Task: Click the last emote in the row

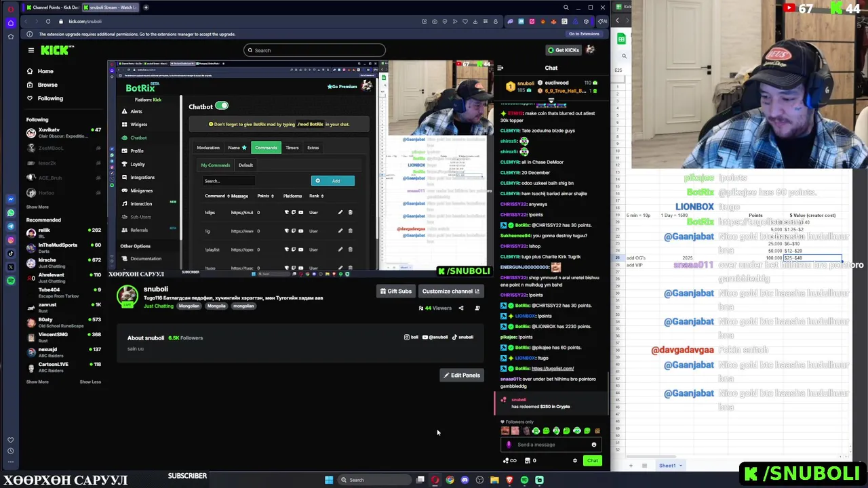Action: tap(597, 430)
